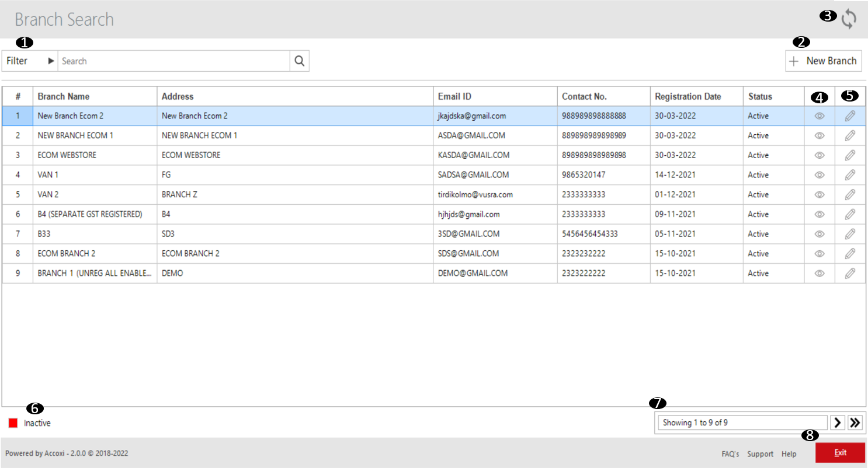View details of B4 (SEPARATE GST REGISTERED)
Image resolution: width=868 pixels, height=468 pixels.
point(820,214)
